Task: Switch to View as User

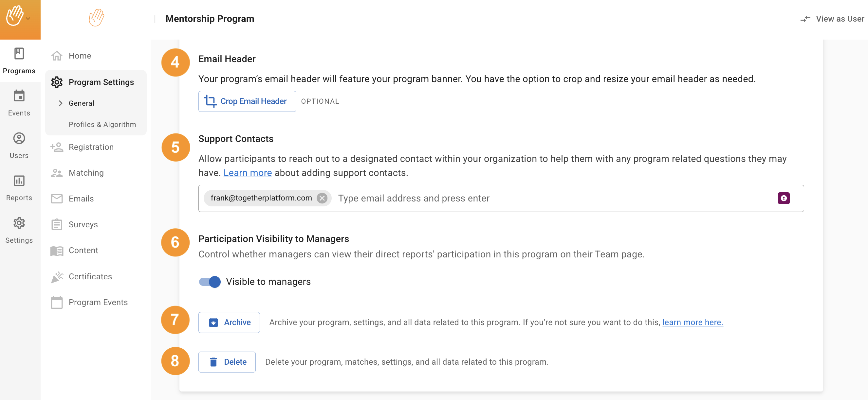Action: click(832, 19)
